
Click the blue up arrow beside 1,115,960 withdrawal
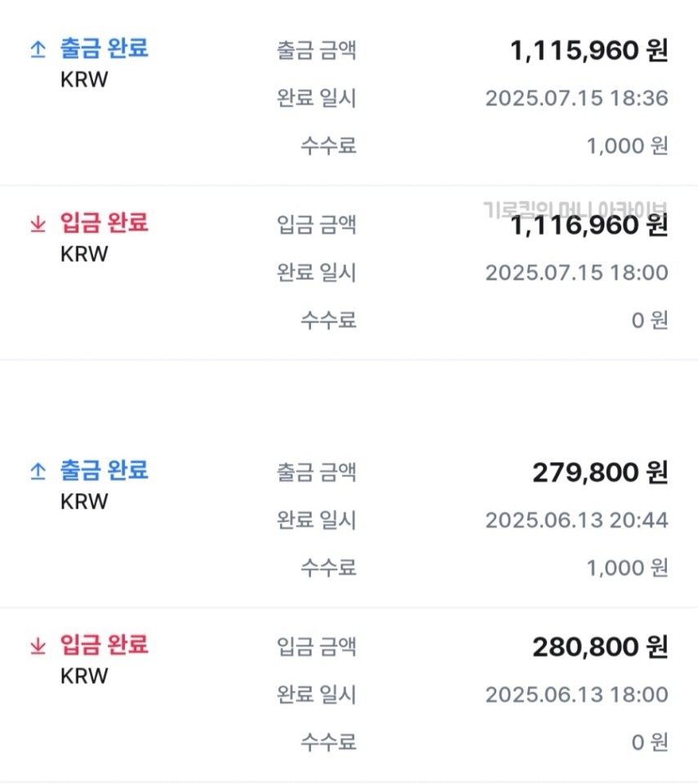click(38, 49)
